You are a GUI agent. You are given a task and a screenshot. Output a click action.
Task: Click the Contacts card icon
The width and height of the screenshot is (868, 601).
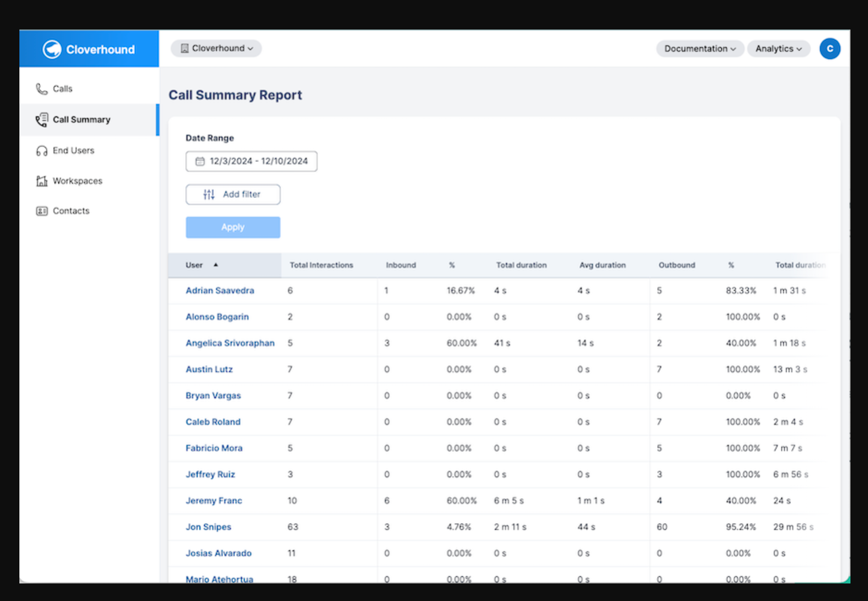pyautogui.click(x=42, y=211)
